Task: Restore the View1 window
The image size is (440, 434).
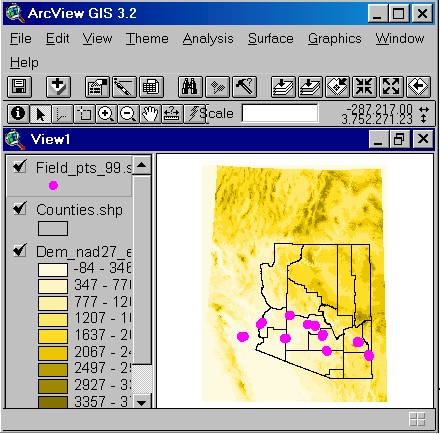Action: click(x=399, y=139)
